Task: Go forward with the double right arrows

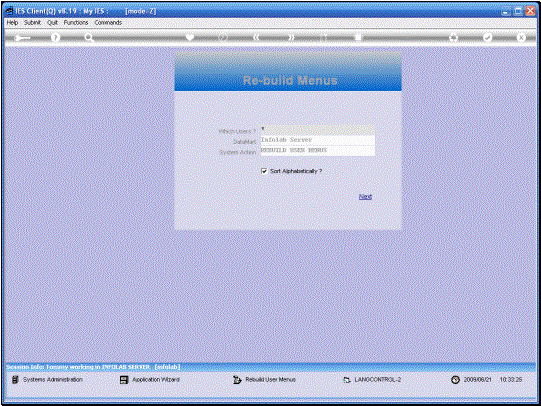Action: click(x=292, y=37)
